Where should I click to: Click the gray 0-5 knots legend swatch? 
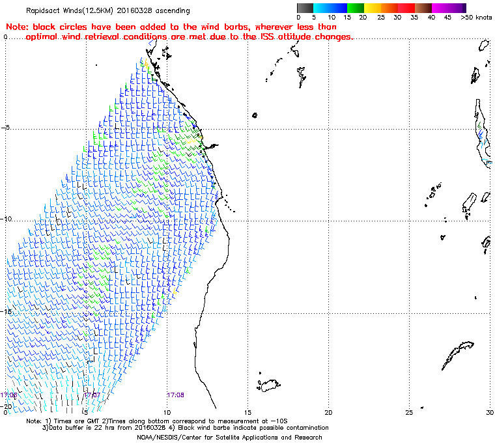305,8
